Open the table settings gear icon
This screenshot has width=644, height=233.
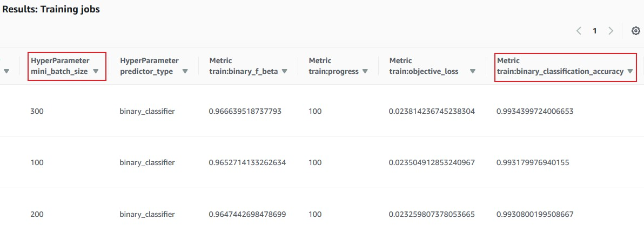[x=636, y=31]
